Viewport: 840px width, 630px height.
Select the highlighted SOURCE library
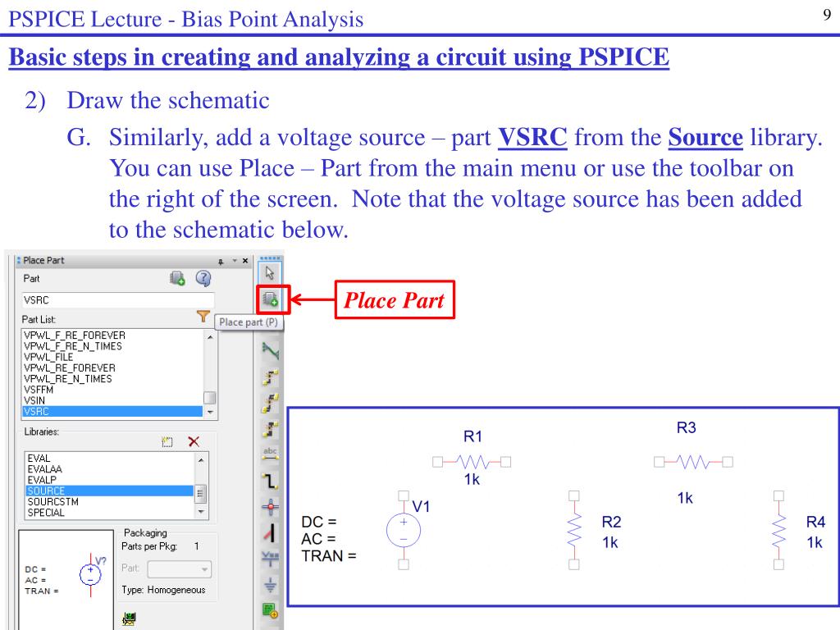[x=110, y=491]
